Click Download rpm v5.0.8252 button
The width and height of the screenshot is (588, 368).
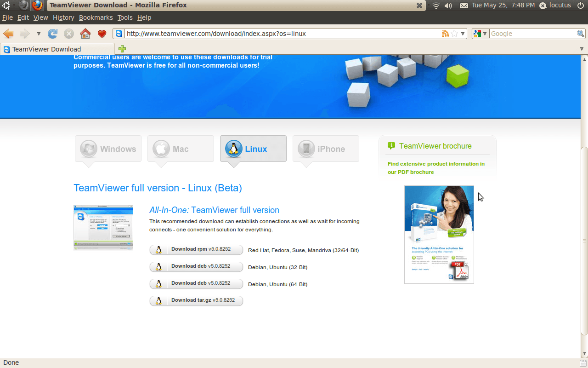click(196, 250)
